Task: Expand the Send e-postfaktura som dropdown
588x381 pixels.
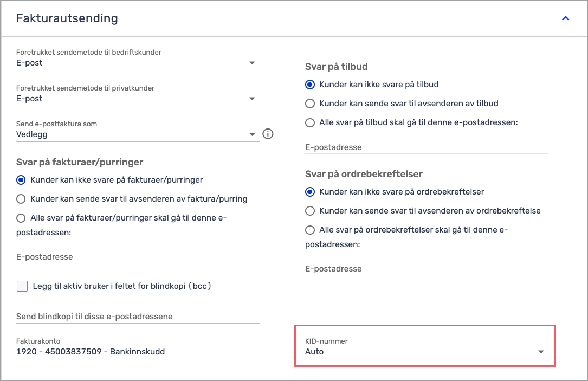Action: pos(138,134)
